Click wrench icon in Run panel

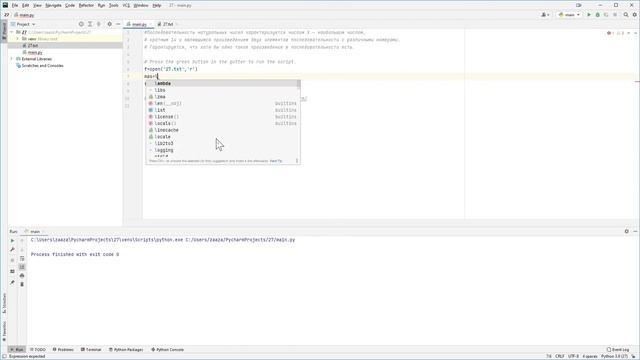12,249
